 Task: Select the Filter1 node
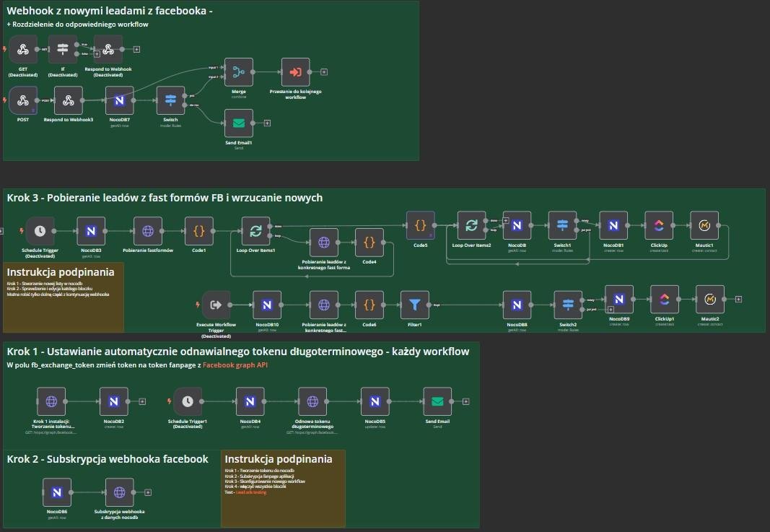click(414, 305)
